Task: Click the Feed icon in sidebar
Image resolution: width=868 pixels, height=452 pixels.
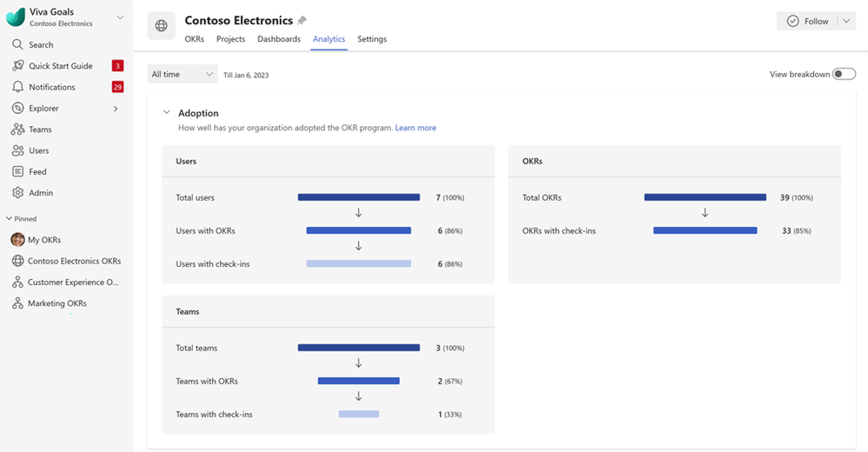Action: click(x=17, y=171)
